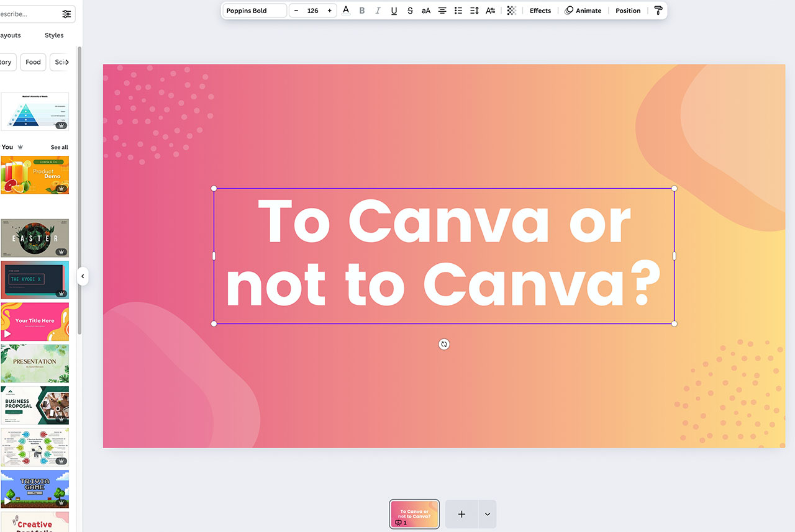The height and width of the screenshot is (532, 795).
Task: Choose the Trivia Game template
Action: click(35, 489)
